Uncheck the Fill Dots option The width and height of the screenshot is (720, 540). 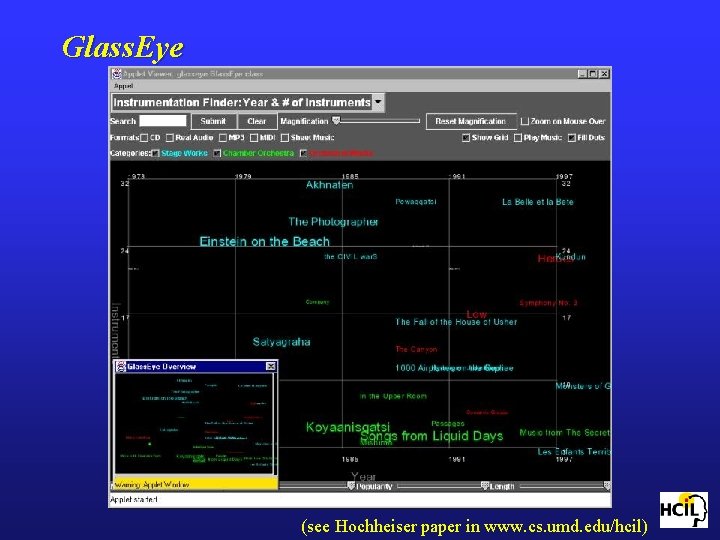[572, 138]
